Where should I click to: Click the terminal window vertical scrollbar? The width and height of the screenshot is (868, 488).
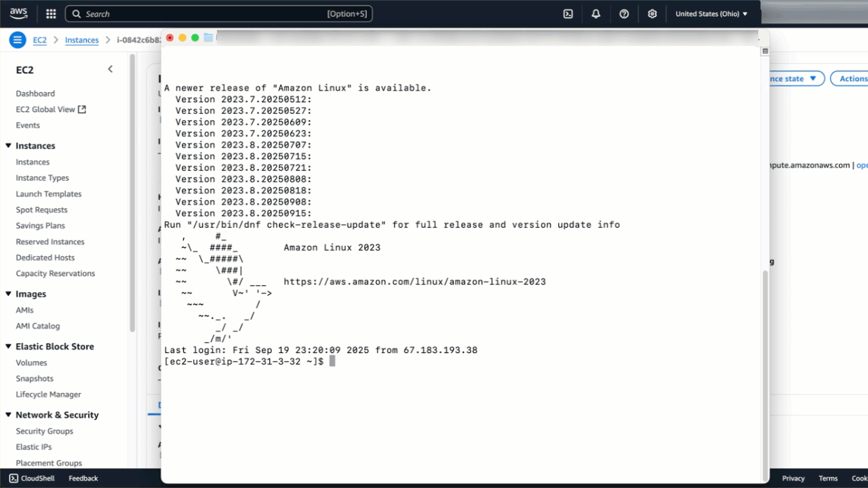(x=766, y=375)
